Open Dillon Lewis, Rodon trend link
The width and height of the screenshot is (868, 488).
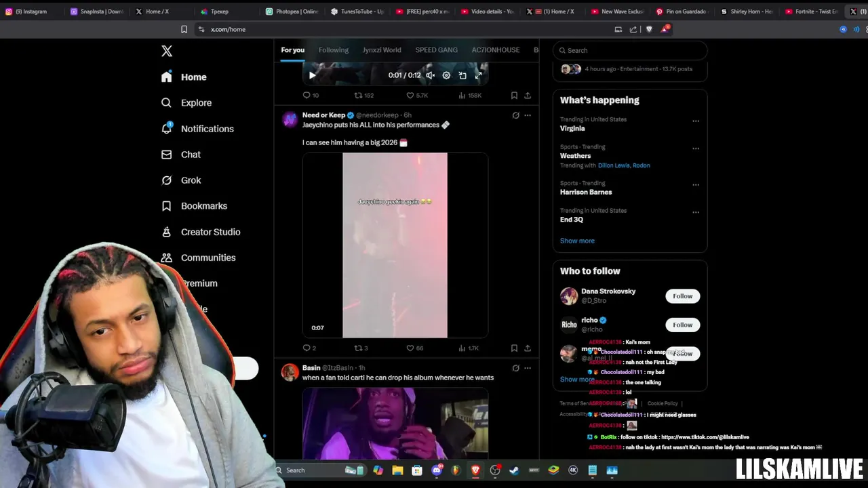[x=624, y=165]
